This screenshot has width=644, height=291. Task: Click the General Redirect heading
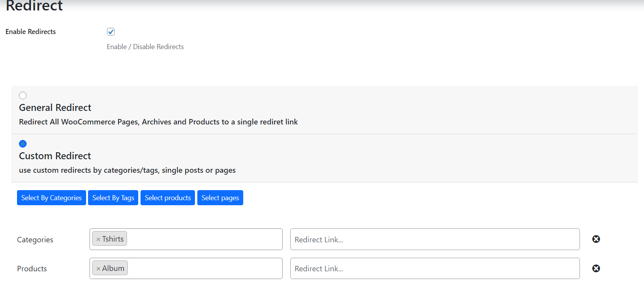point(55,107)
